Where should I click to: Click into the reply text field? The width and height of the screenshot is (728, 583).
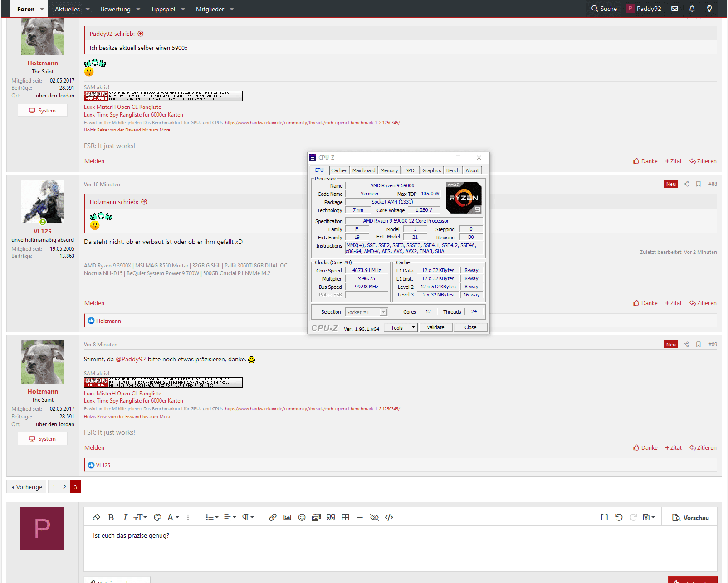[x=400, y=549]
